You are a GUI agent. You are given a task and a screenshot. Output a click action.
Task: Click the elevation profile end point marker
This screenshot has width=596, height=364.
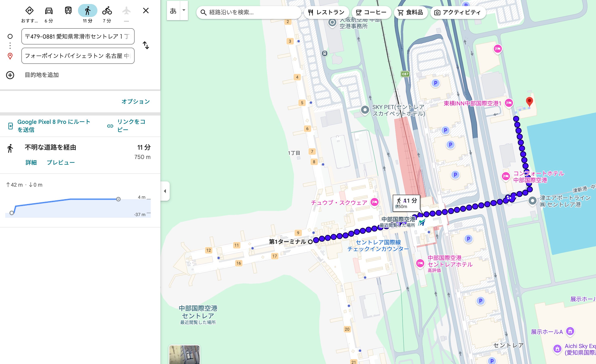[x=118, y=199]
